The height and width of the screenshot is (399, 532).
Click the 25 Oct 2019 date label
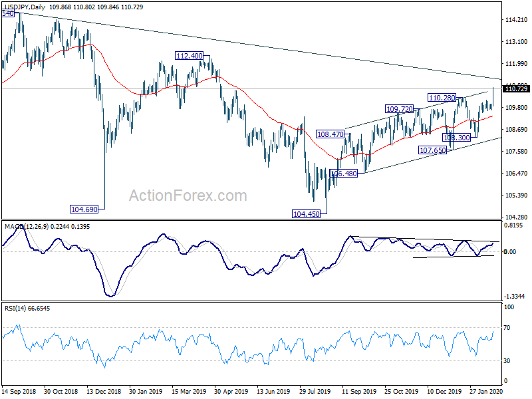click(402, 392)
